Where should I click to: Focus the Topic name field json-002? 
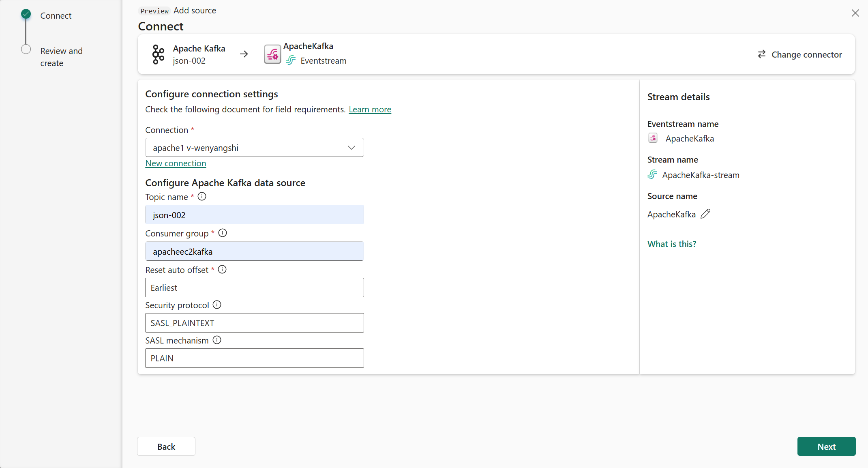(255, 215)
